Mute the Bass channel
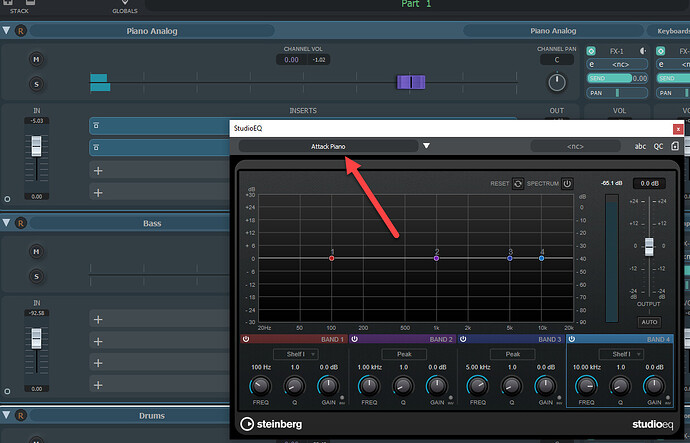This screenshot has width=690, height=443. coord(36,252)
